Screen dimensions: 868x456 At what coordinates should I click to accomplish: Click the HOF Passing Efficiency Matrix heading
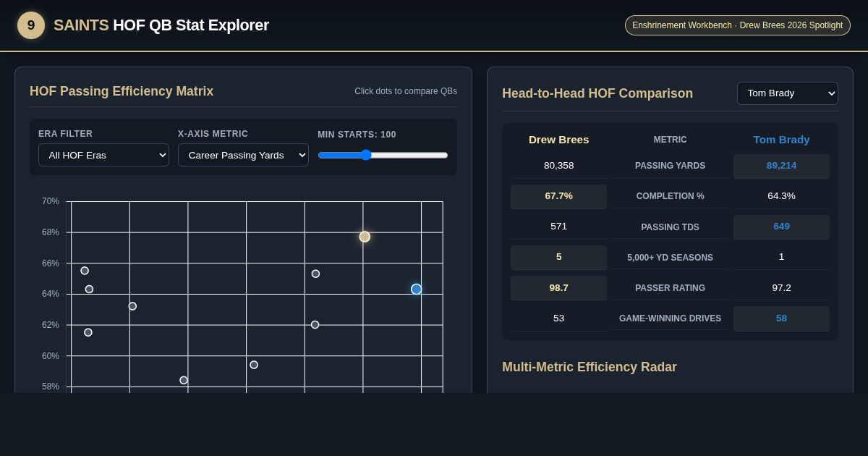click(x=122, y=91)
